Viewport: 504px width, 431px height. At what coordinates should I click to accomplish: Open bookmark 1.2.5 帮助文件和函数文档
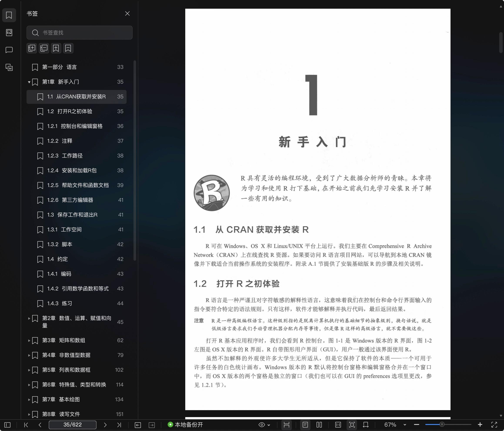coord(76,185)
